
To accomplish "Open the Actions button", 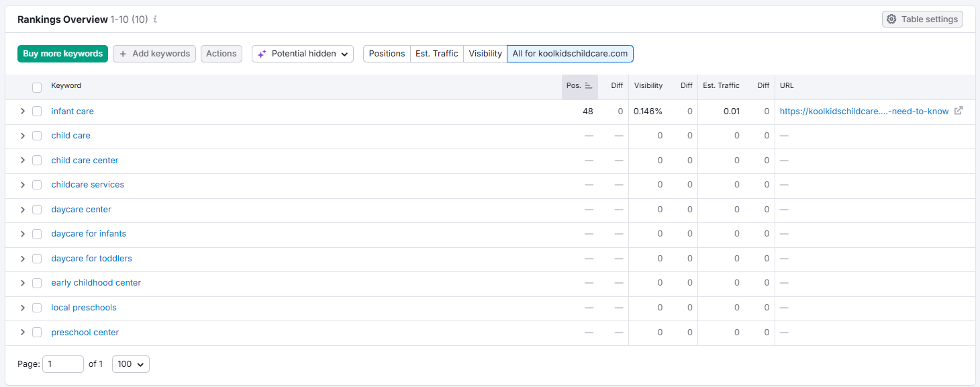I will [222, 54].
